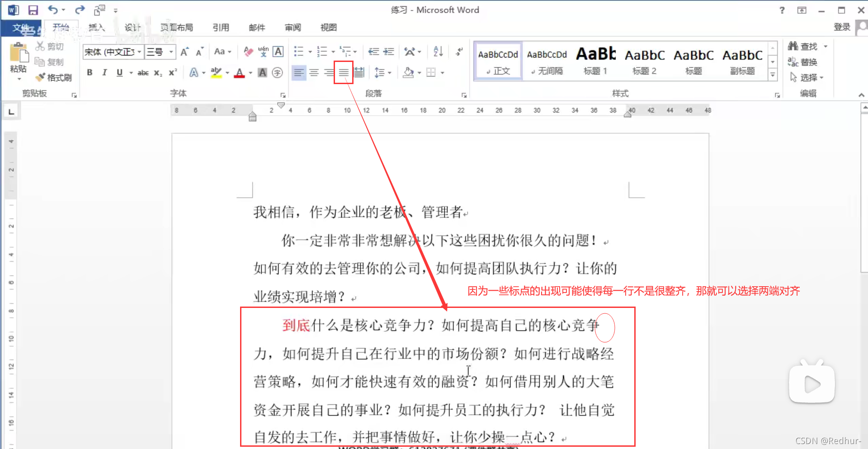Select the Format Painter (格式刷) tool
This screenshot has width=868, height=449.
click(54, 77)
